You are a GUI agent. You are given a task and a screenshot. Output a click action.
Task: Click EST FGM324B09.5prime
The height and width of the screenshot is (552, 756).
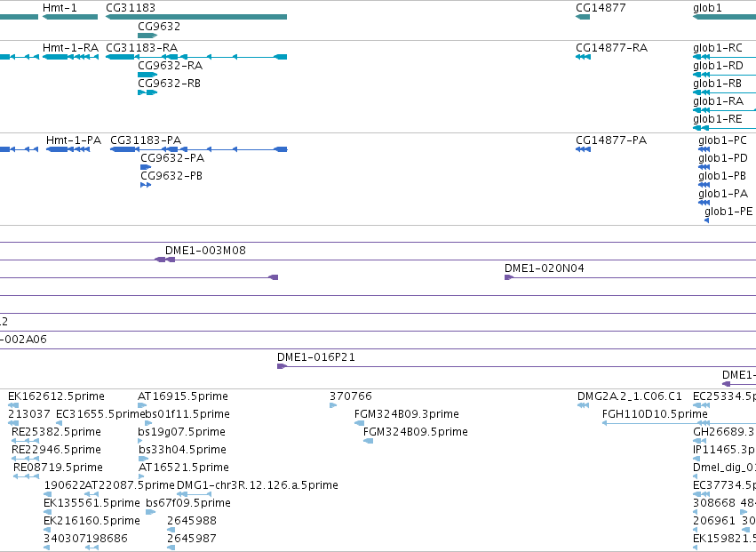point(416,432)
